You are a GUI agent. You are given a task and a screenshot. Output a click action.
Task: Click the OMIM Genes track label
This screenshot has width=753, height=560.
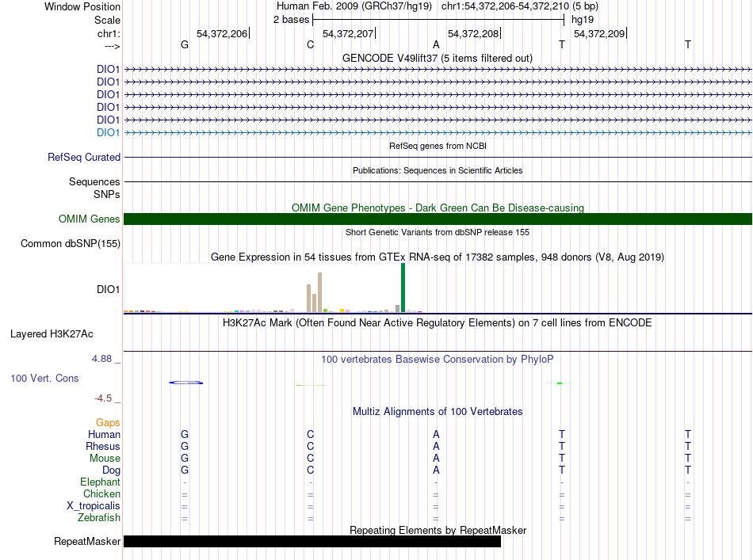(89, 219)
